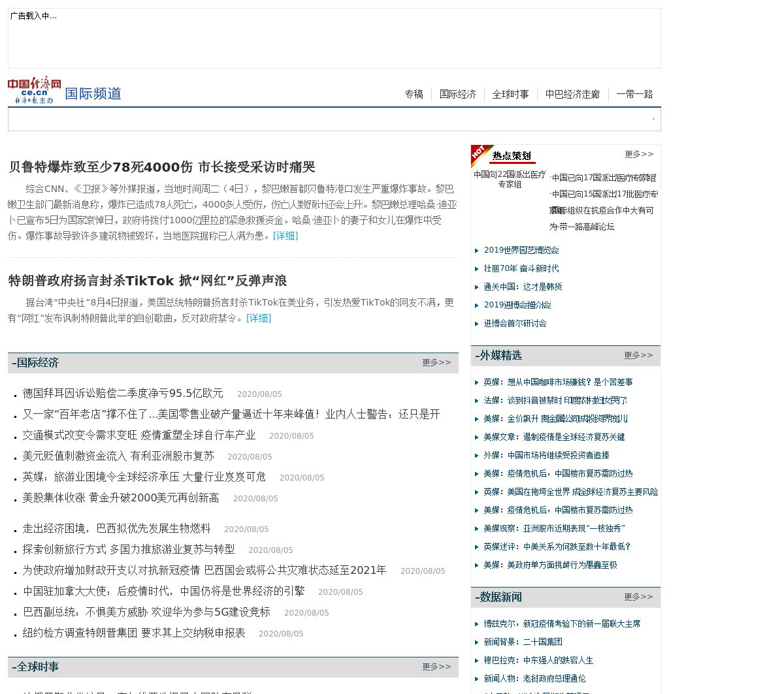
Task: Expand 更多 in the 国际经济 section header
Action: click(436, 362)
